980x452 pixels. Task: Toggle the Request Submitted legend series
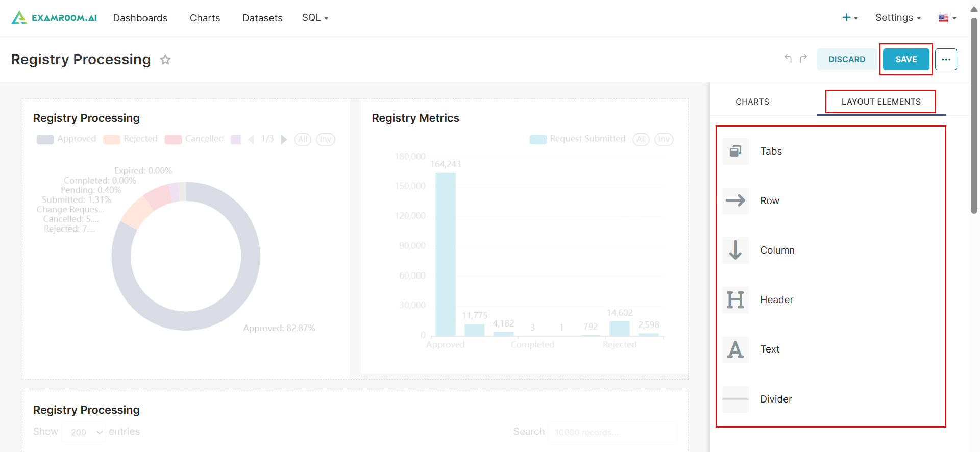tap(577, 139)
